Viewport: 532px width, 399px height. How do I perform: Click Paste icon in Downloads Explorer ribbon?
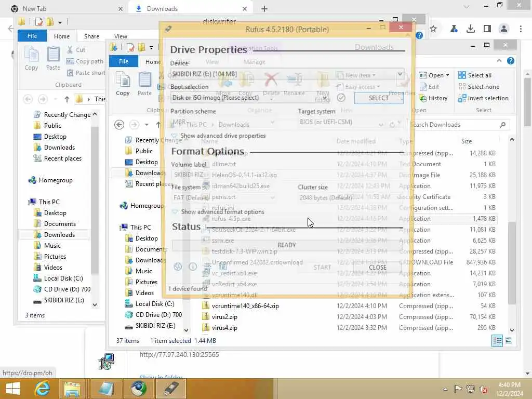[x=144, y=84]
